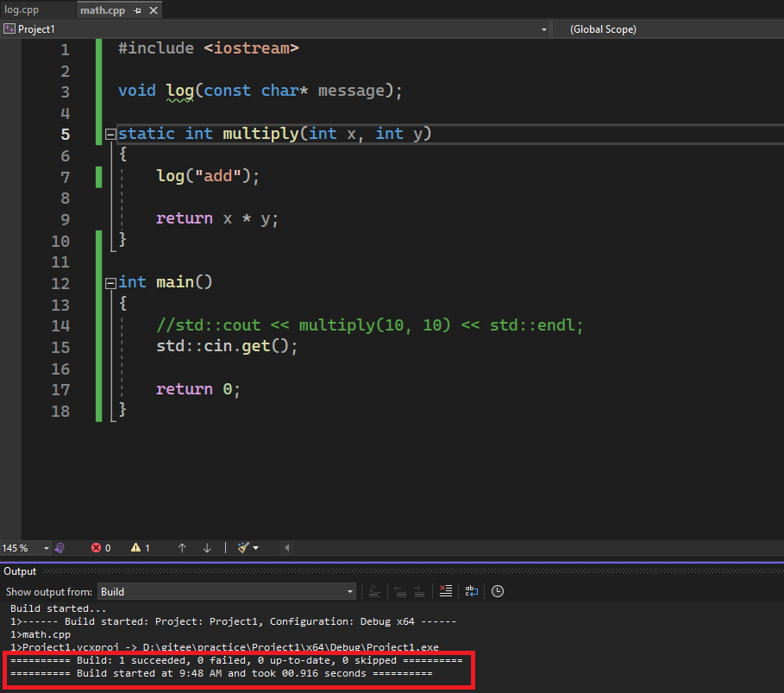The width and height of the screenshot is (784, 693).
Task: Toggle Output timestamps with the clock icon
Action: pyautogui.click(x=498, y=591)
